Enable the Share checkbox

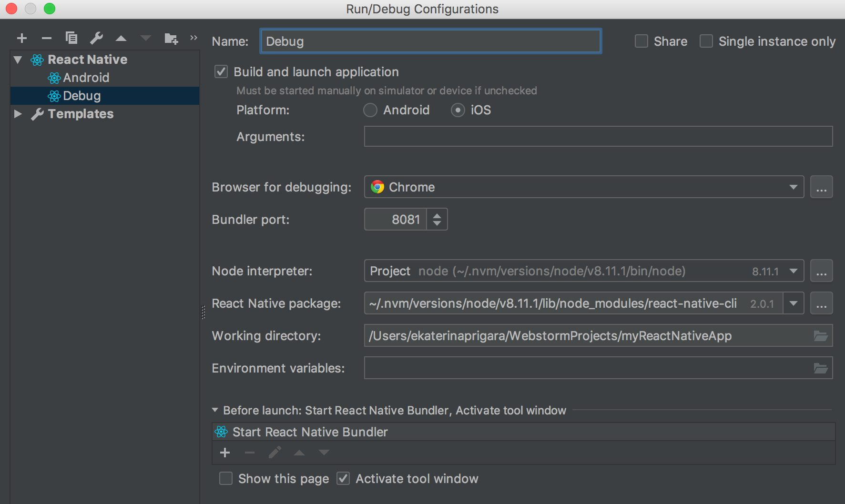tap(641, 41)
